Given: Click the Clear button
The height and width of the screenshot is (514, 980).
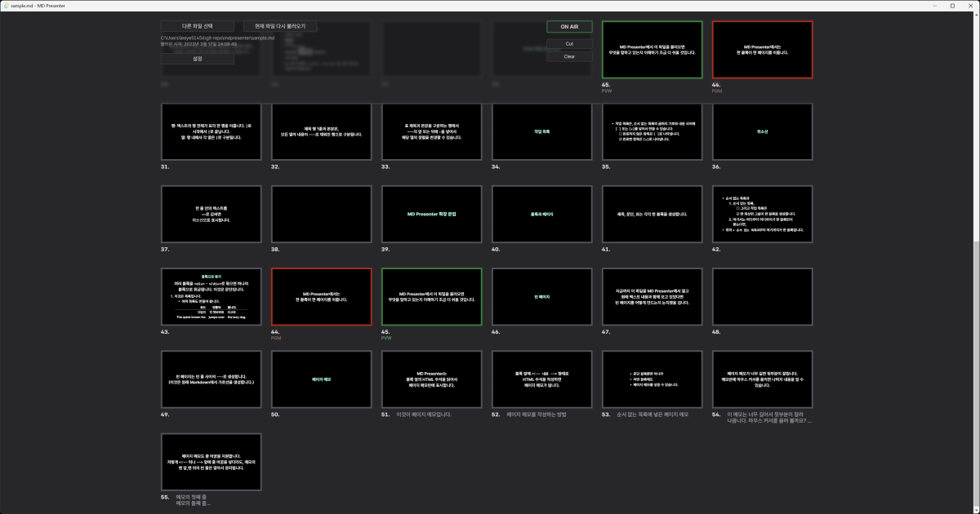Looking at the screenshot, I should click(569, 56).
